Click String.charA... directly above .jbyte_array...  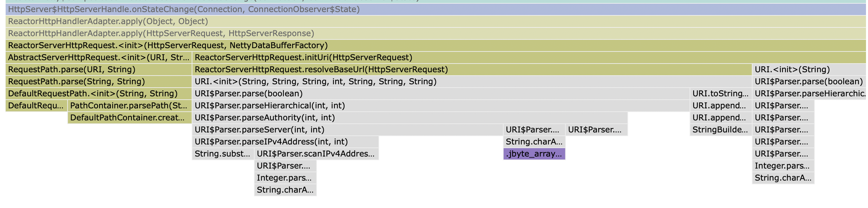pos(534,142)
